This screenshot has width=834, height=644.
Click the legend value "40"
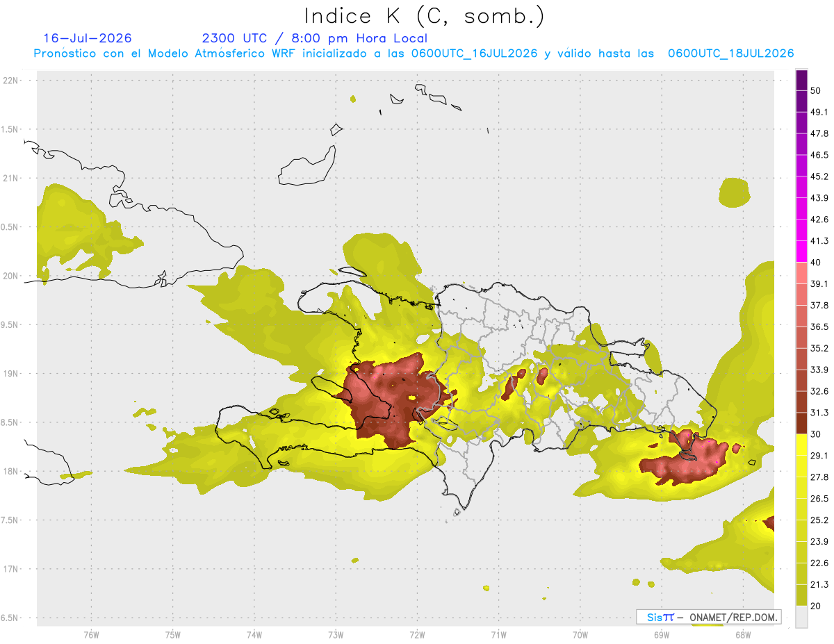(x=816, y=263)
